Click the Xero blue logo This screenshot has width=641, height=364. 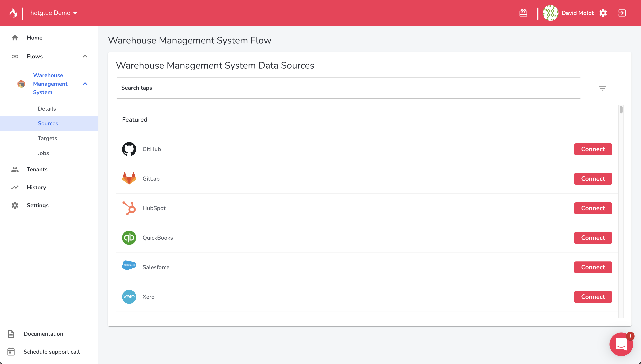click(129, 297)
